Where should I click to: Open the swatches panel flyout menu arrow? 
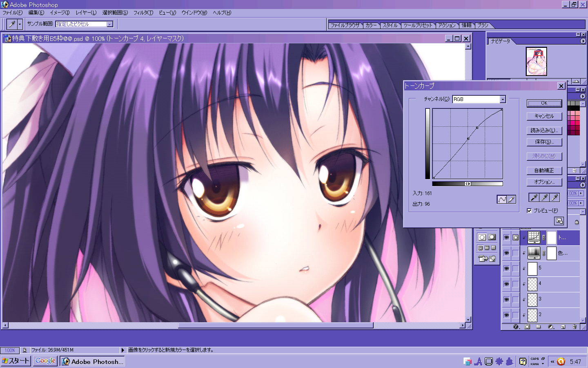583,96
